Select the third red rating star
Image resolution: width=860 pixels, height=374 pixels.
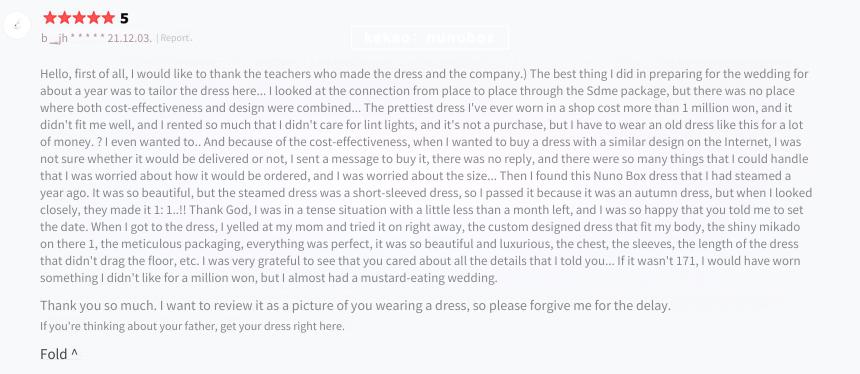pos(79,18)
